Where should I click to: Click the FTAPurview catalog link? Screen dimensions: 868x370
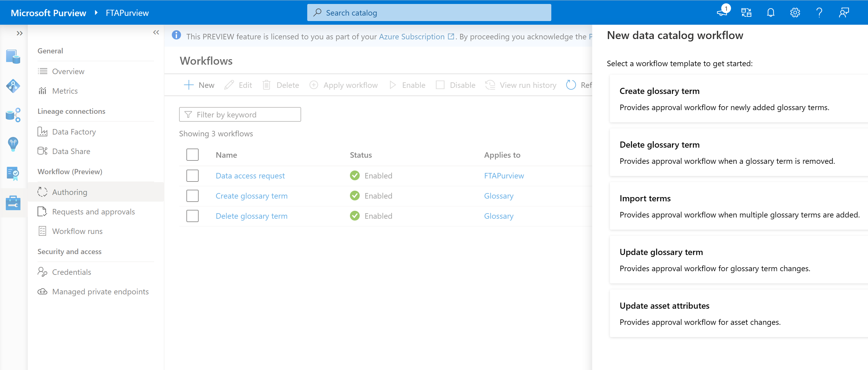(x=503, y=175)
